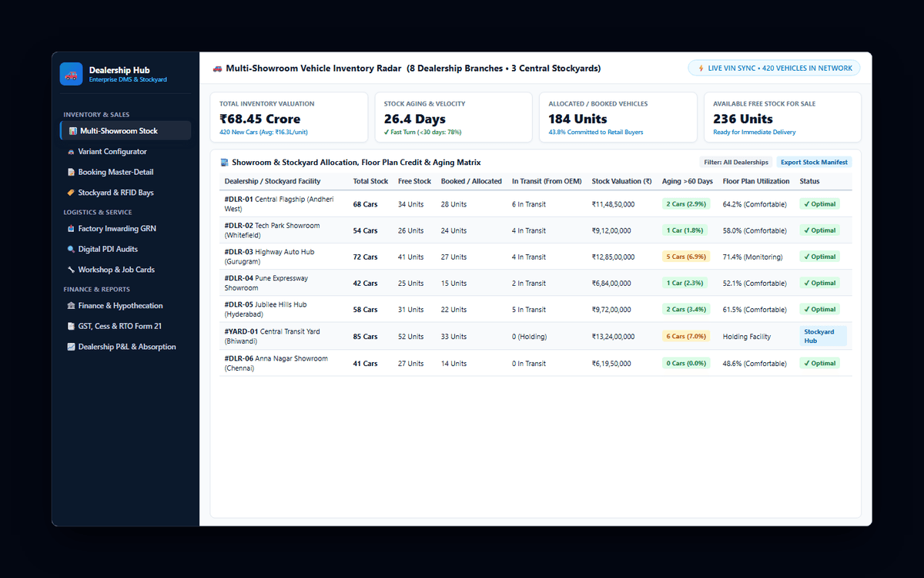The width and height of the screenshot is (924, 578).
Task: Open Booking Master-Detail page
Action: [x=126, y=173]
